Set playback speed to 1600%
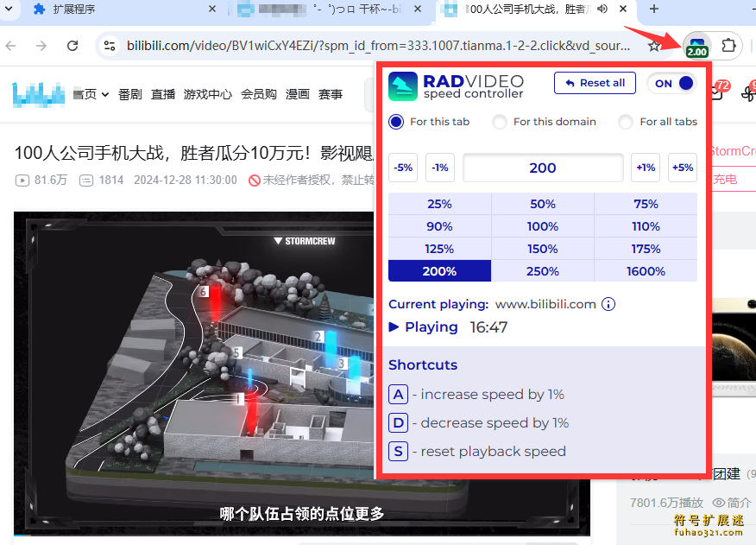 point(646,271)
